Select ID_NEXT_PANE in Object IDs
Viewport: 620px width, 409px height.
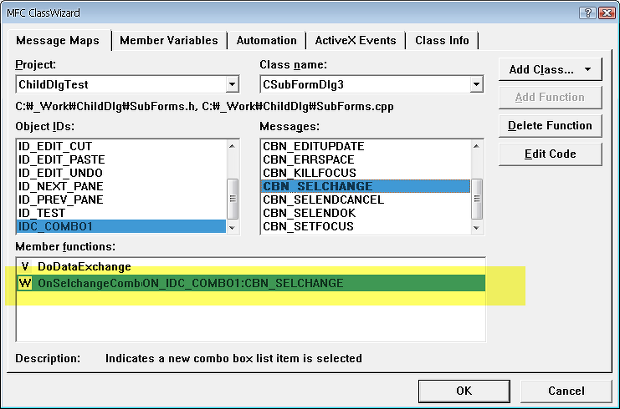click(122, 186)
